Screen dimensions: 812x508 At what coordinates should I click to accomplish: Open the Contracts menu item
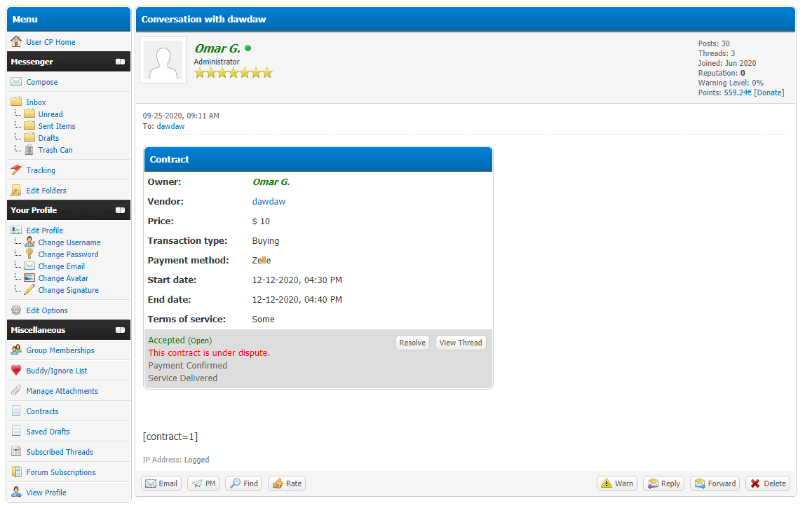[42, 411]
